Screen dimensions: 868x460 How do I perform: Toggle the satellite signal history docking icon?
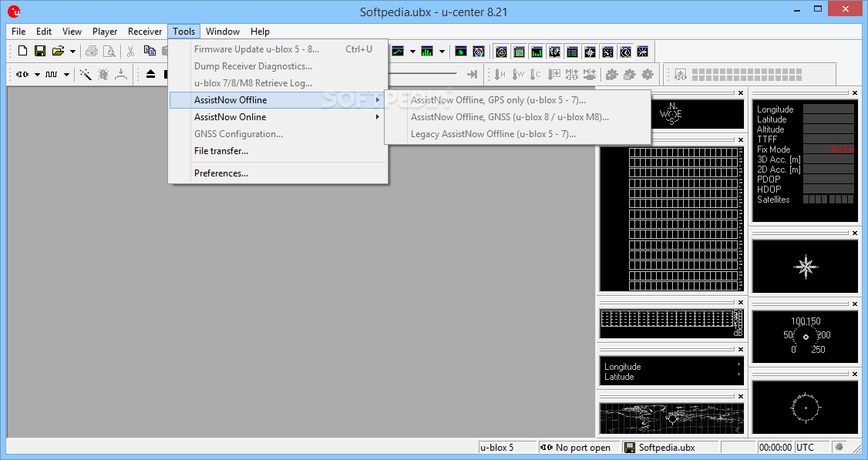pyautogui.click(x=520, y=52)
